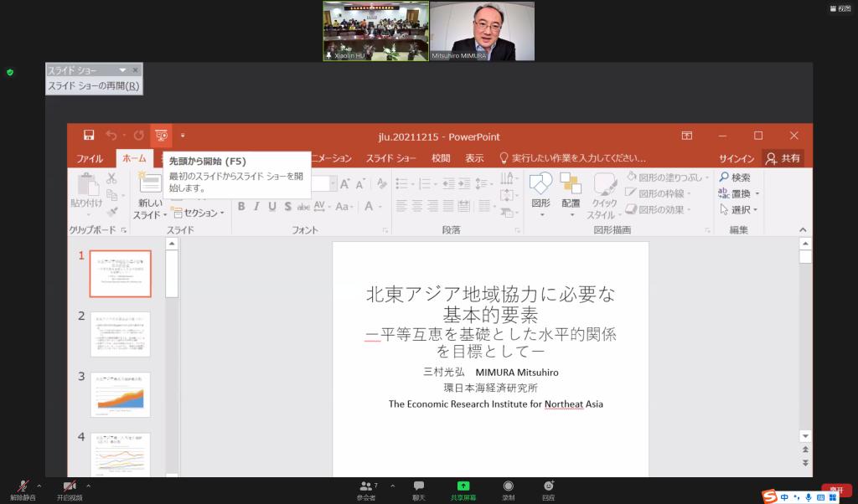Expand the セクション dropdown
858x504 pixels.
click(199, 213)
